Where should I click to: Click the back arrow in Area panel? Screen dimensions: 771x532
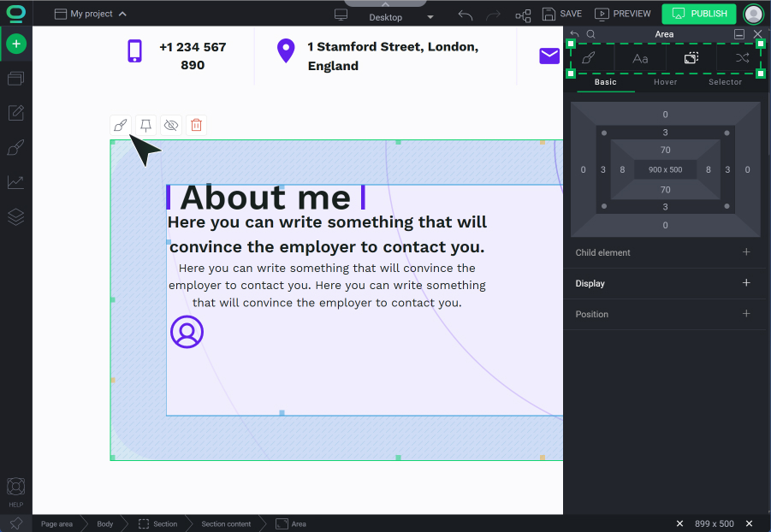point(574,34)
